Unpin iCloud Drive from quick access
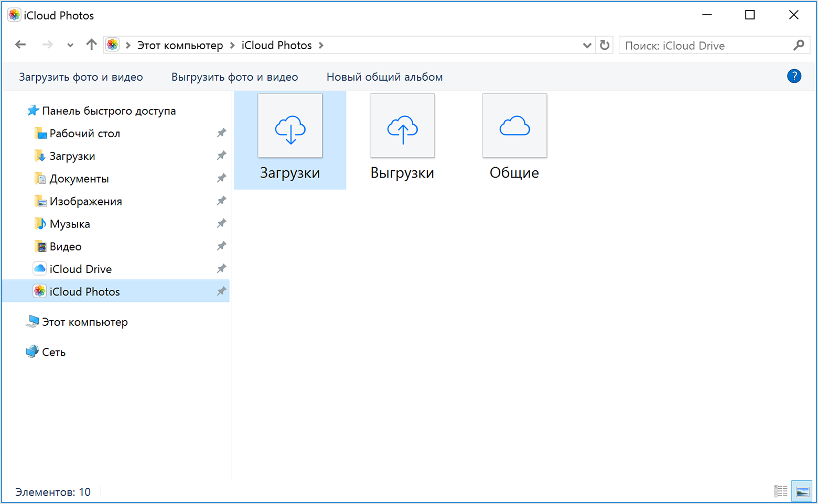Screen dimensions: 818x504 [x=221, y=269]
